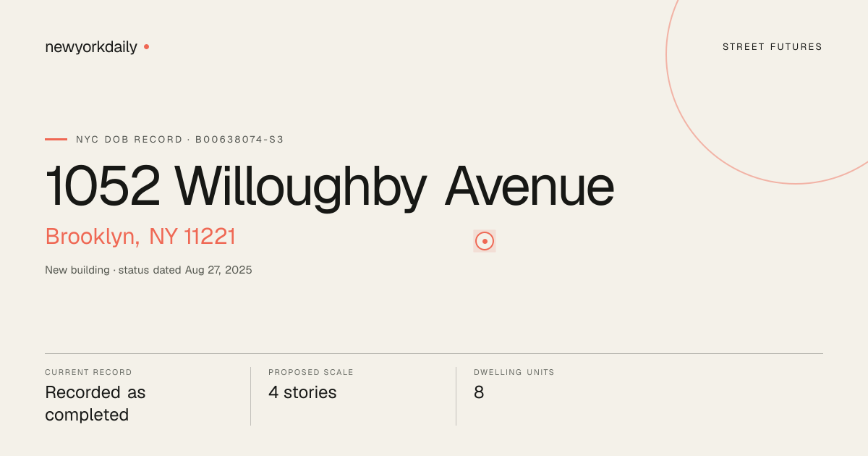Click the orange target marker icon
Image resolution: width=868 pixels, height=456 pixels.
click(x=485, y=241)
